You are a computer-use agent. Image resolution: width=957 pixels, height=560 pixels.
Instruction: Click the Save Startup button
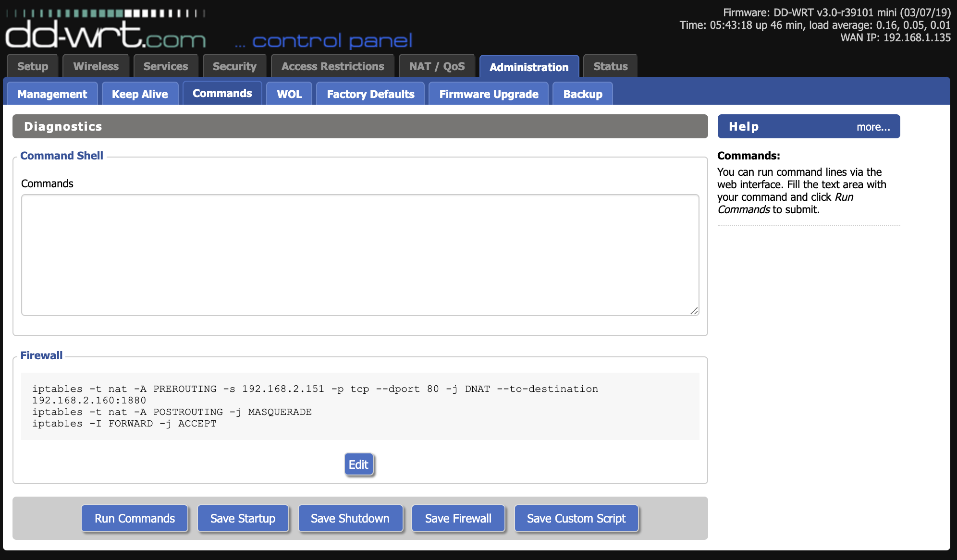tap(243, 518)
